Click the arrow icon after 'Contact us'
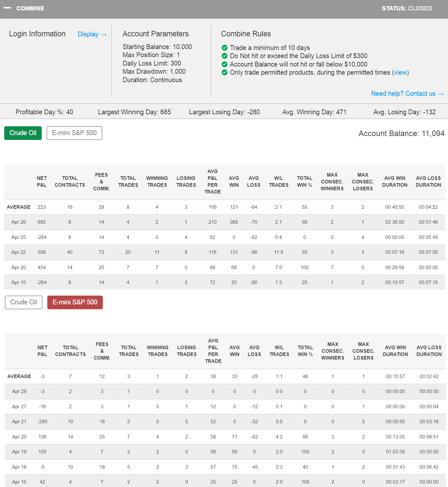Screen dimensions: 448x487 coord(441,94)
